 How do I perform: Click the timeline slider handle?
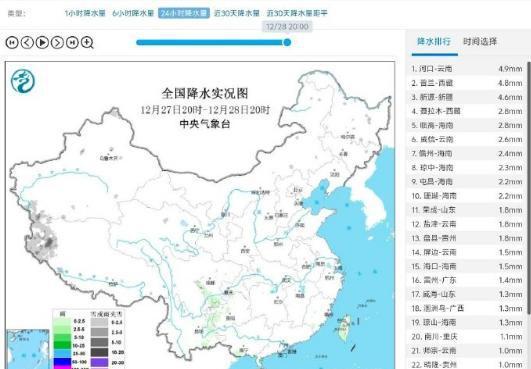coord(287,42)
